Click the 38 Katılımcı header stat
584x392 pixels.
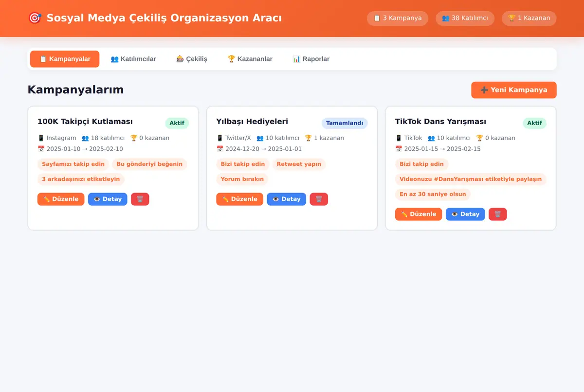click(465, 18)
